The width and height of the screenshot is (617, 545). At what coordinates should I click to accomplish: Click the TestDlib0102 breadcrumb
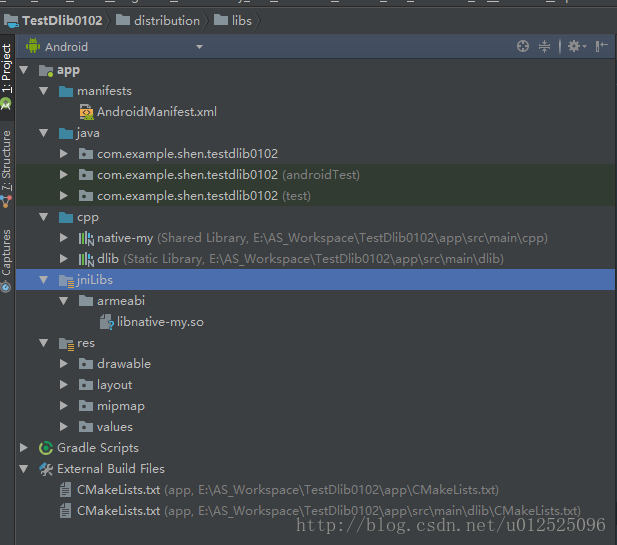(54, 20)
